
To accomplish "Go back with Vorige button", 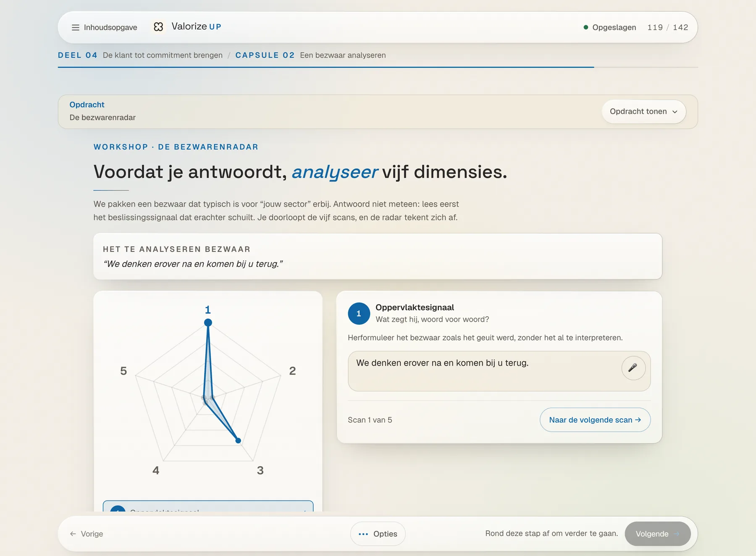I will pyautogui.click(x=87, y=534).
